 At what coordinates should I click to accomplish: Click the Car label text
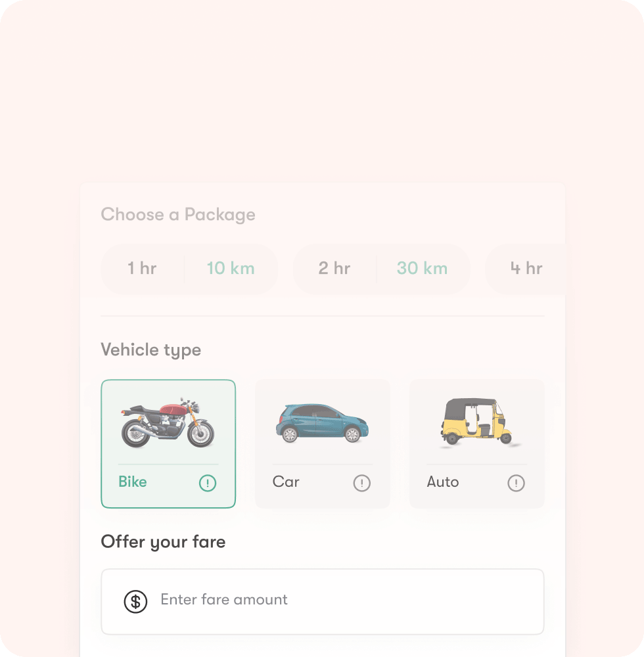pyautogui.click(x=286, y=482)
